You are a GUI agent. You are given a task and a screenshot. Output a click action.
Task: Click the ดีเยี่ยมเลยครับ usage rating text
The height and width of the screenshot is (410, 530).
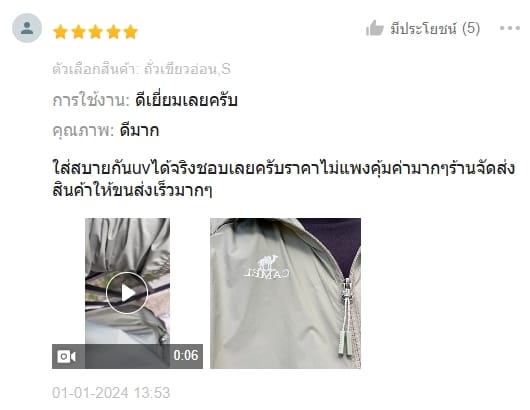point(186,101)
